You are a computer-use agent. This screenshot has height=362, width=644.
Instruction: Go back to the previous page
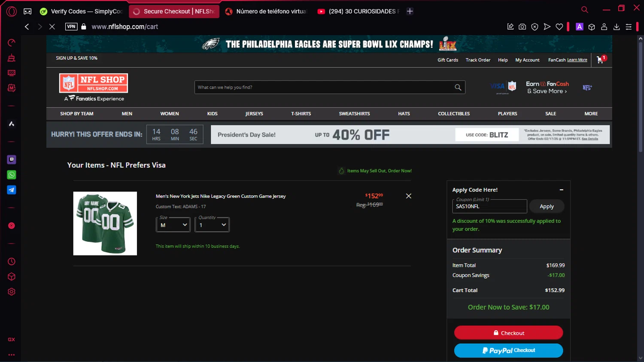27,27
